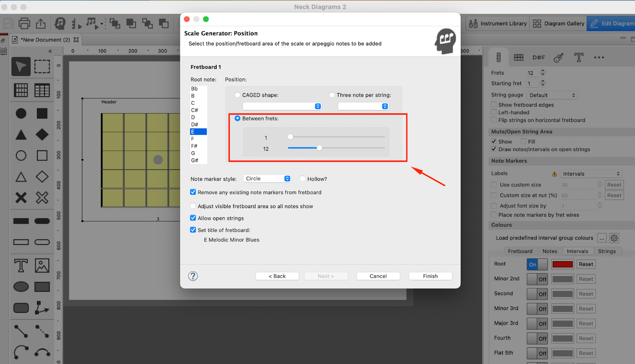Select the Three note per string radio option
The width and height of the screenshot is (635, 364).
332,95
